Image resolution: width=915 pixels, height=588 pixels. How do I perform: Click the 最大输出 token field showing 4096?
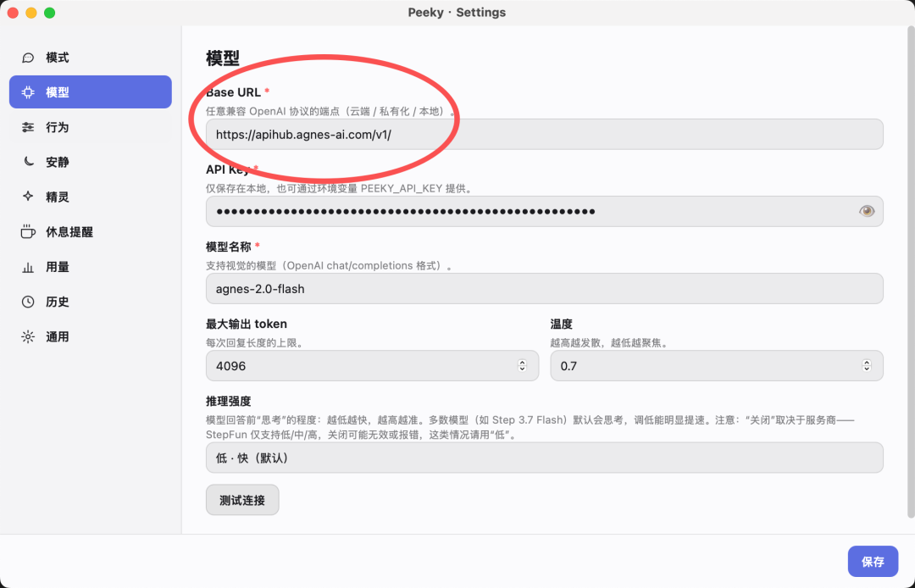pyautogui.click(x=372, y=366)
